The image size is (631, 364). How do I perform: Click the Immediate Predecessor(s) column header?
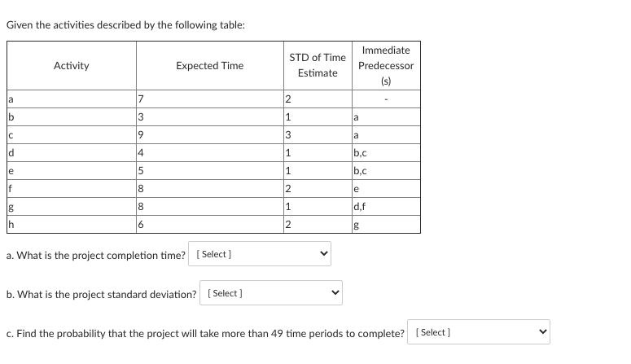click(x=386, y=66)
